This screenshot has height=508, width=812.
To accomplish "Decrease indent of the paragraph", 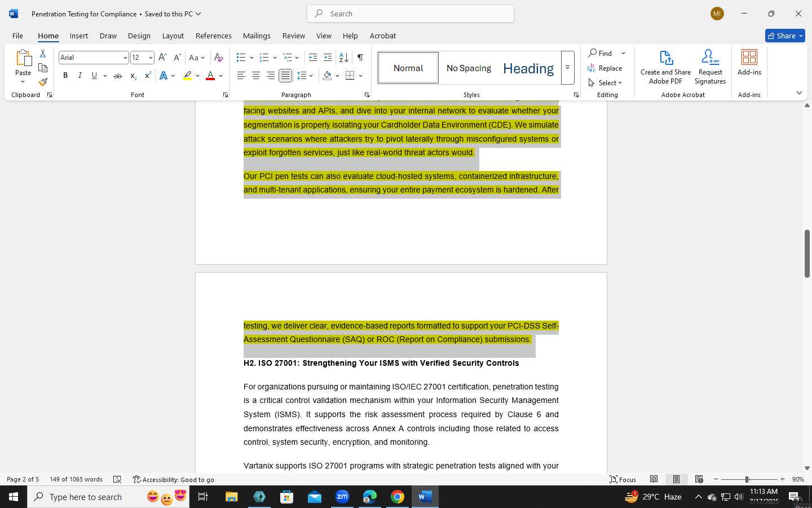I will 313,58.
